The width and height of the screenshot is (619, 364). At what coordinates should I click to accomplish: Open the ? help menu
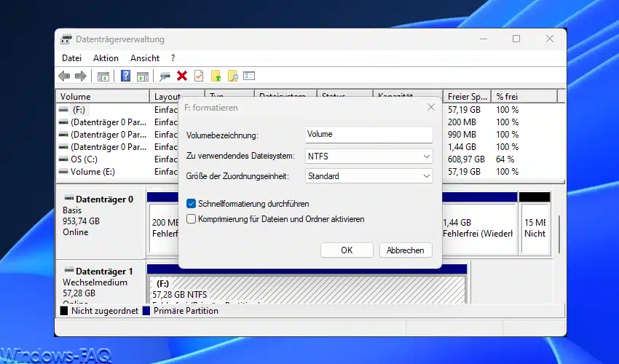(173, 58)
